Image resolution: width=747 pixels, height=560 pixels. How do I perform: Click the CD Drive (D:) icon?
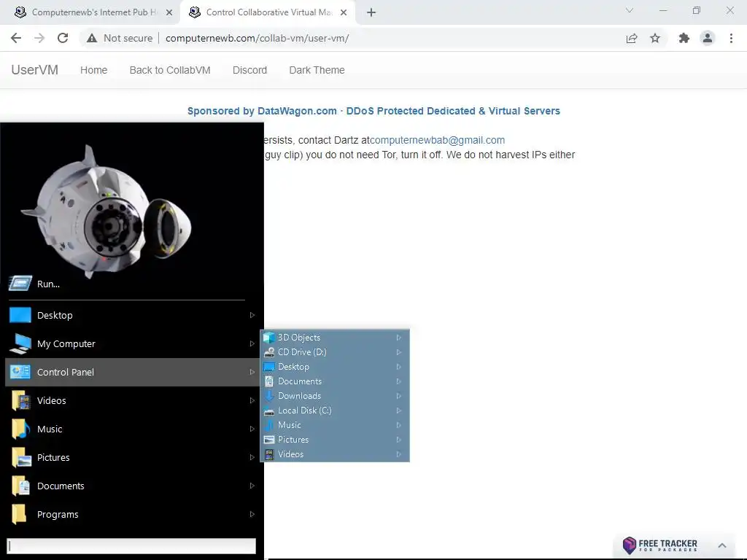[x=269, y=352]
